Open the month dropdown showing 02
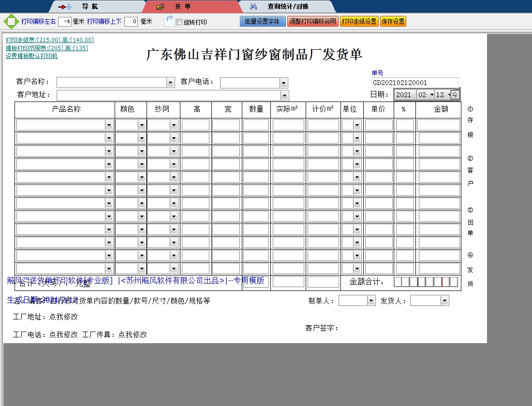This screenshot has height=406, width=532. pyautogui.click(x=431, y=95)
